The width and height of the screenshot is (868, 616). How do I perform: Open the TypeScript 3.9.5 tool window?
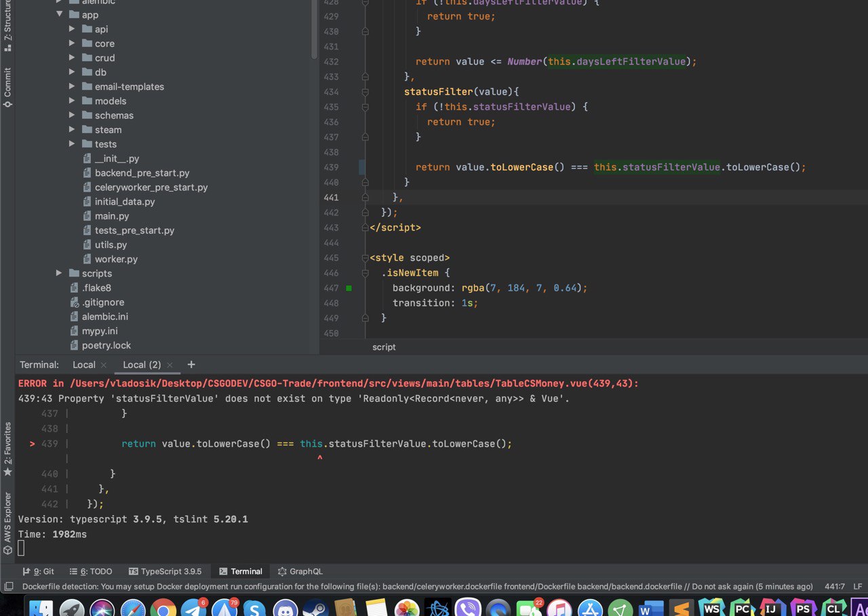tap(165, 571)
